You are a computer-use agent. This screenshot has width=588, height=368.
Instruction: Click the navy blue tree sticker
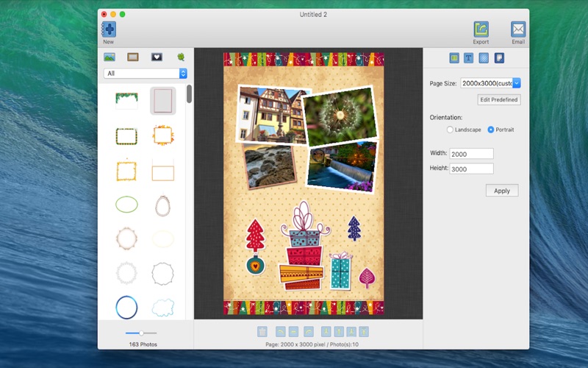point(354,228)
